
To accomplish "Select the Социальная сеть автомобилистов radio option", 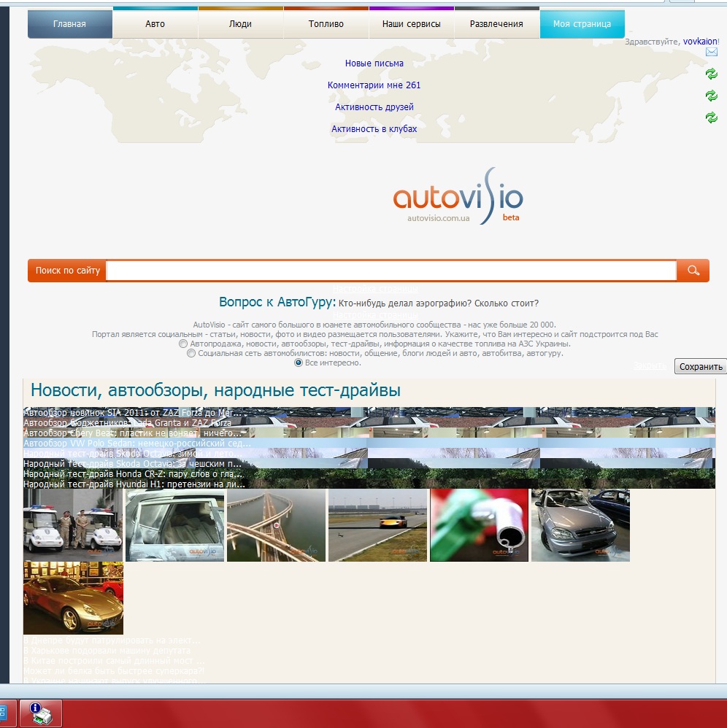I will point(191,353).
